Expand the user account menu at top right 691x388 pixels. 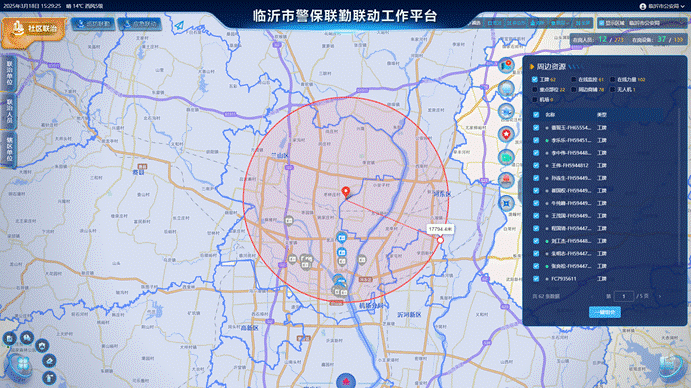coord(662,6)
